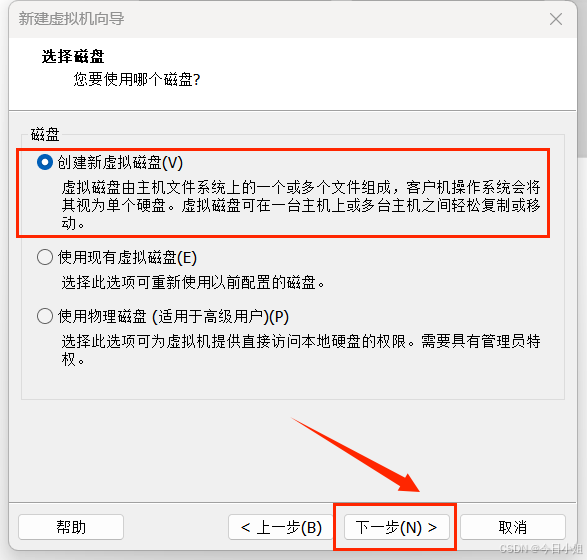Click the 使用现有虚拟磁盘(E) option label text
The height and width of the screenshot is (560, 587).
click(127, 258)
